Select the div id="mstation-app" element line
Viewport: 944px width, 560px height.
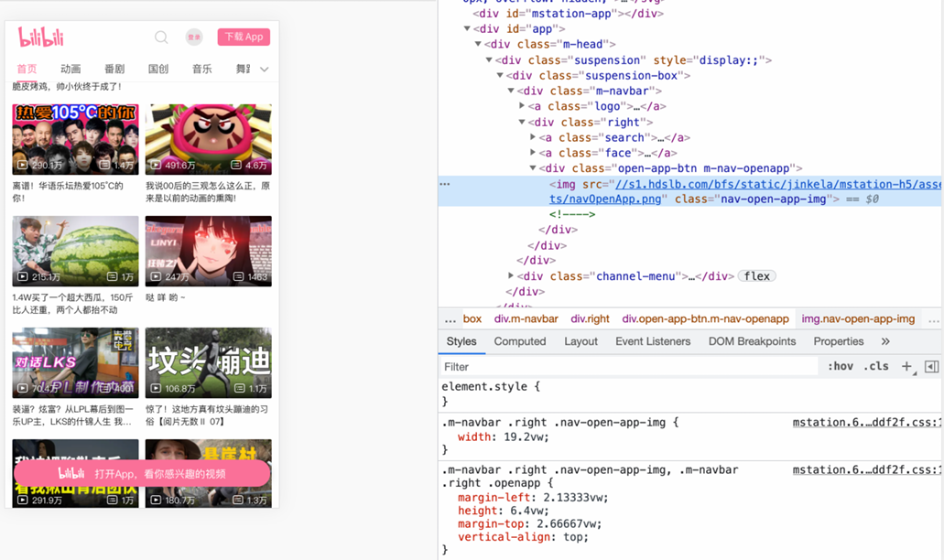569,13
